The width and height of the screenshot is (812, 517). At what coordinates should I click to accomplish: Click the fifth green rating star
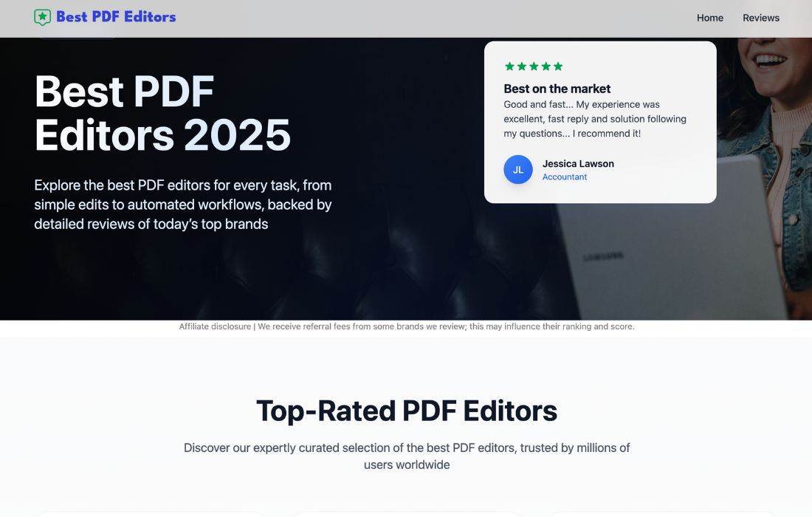(558, 66)
